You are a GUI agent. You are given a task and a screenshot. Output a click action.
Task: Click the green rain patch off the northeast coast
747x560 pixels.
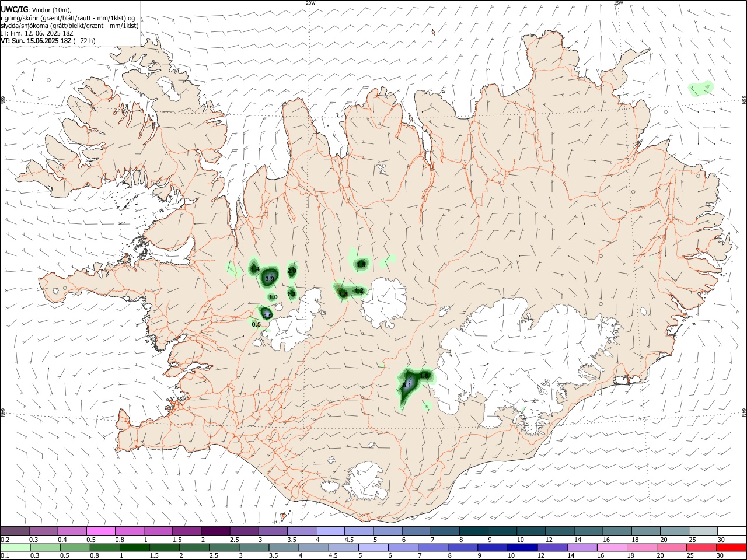pos(701,89)
